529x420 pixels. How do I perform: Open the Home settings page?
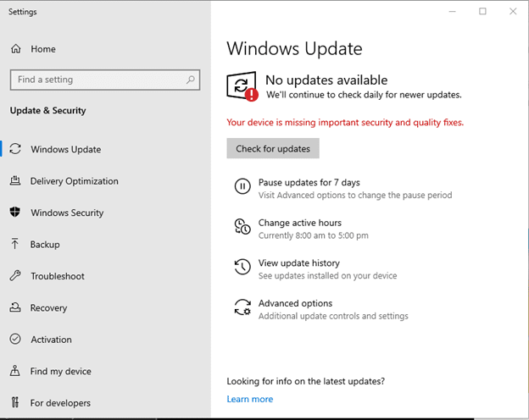43,49
